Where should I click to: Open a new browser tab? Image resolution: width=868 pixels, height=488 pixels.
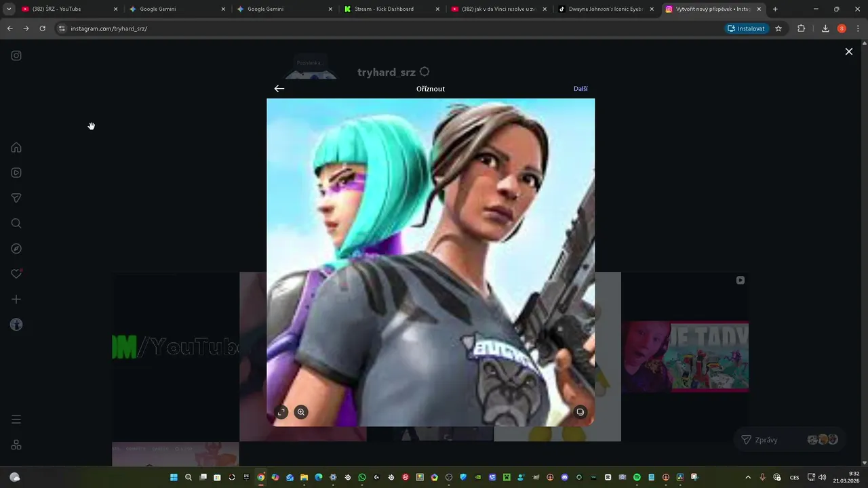pyautogui.click(x=775, y=9)
